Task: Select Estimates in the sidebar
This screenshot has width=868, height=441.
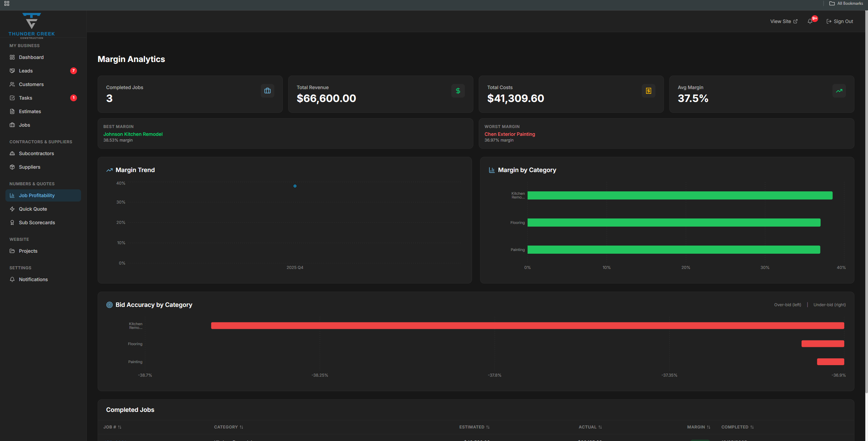Action: (x=29, y=111)
